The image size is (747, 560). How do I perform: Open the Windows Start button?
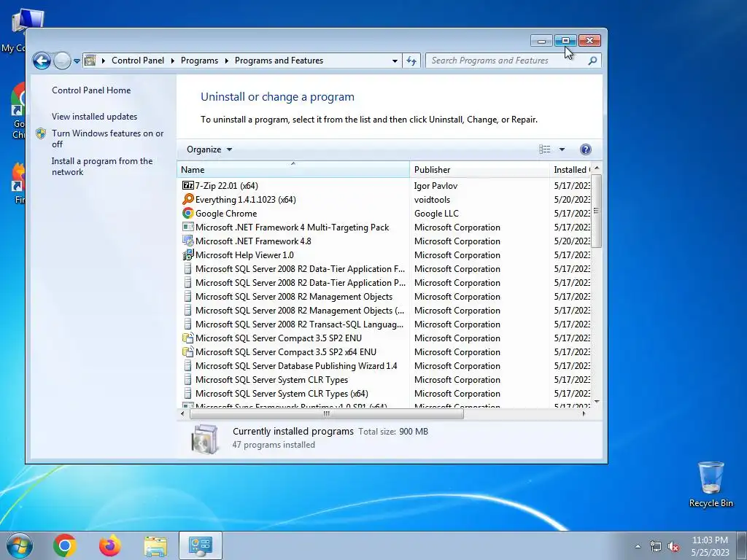click(20, 545)
